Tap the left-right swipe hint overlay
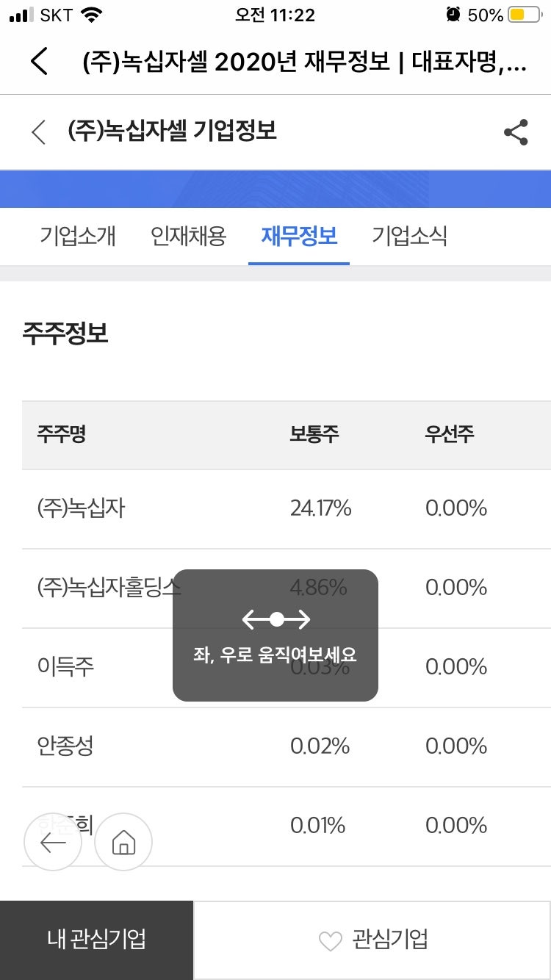Viewport: 551px width, 980px height. coord(275,635)
